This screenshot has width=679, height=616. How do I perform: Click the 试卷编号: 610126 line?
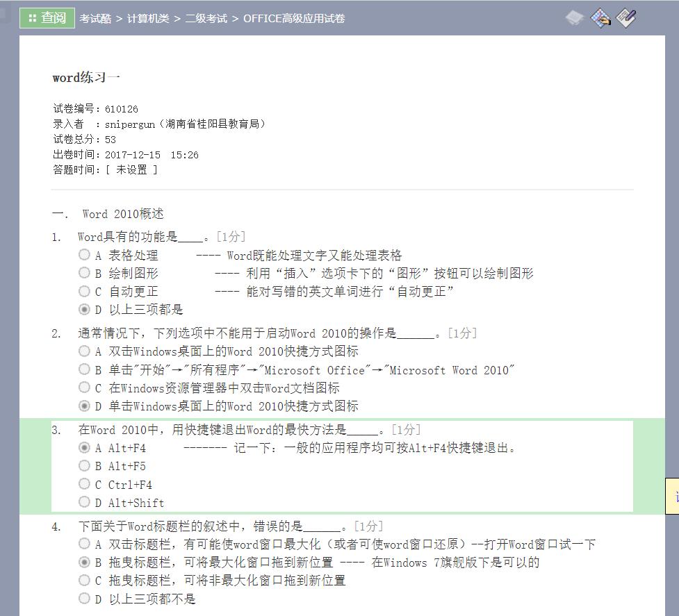pos(95,108)
